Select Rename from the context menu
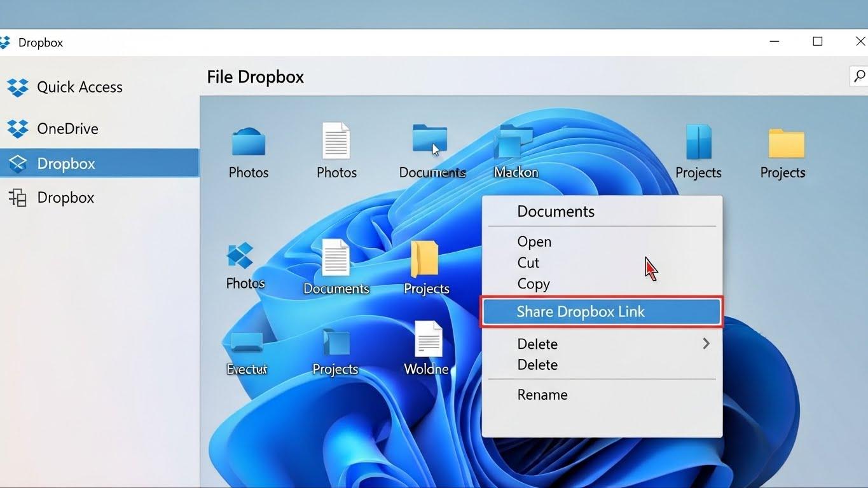The image size is (868, 488). pos(542,394)
